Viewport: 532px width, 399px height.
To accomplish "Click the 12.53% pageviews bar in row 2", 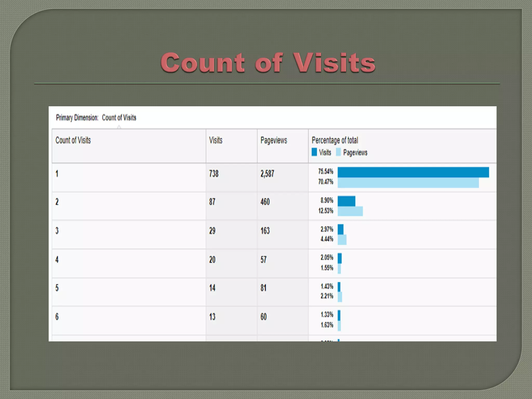I will tap(350, 211).
